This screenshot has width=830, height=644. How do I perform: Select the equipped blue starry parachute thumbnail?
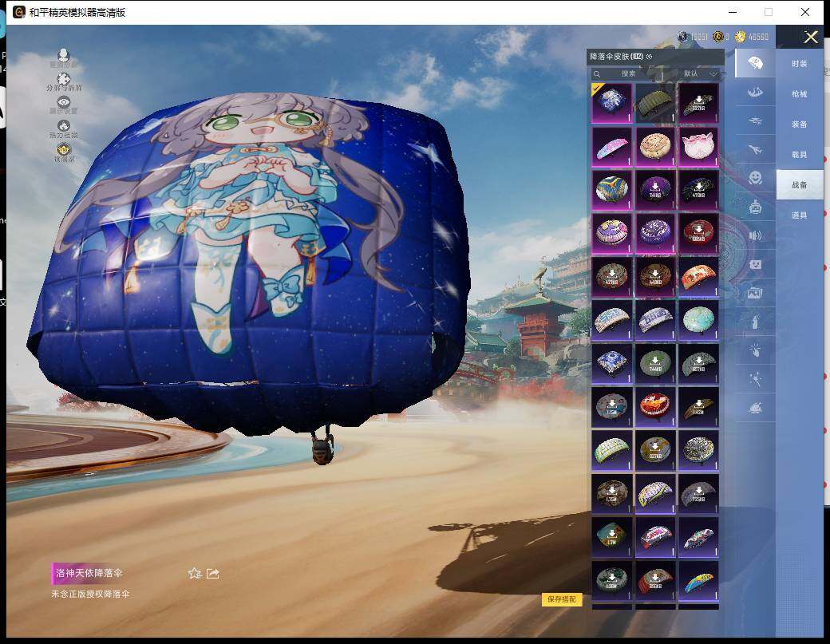(x=612, y=103)
